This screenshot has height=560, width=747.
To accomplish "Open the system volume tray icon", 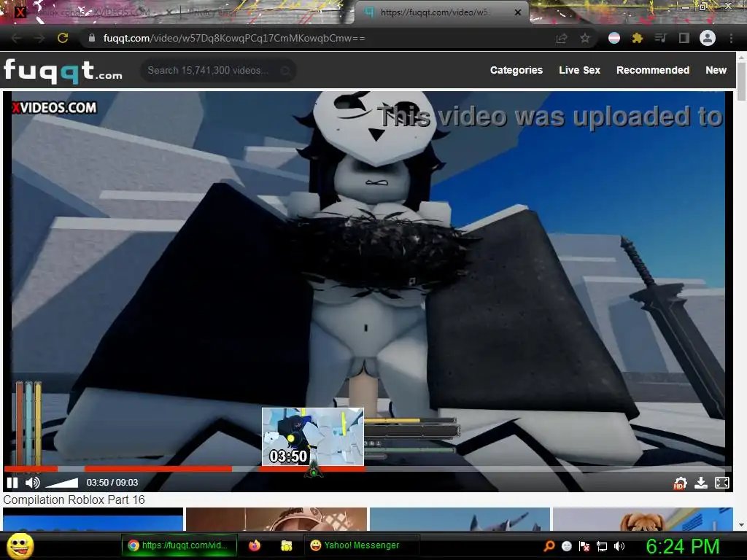I will click(x=619, y=546).
